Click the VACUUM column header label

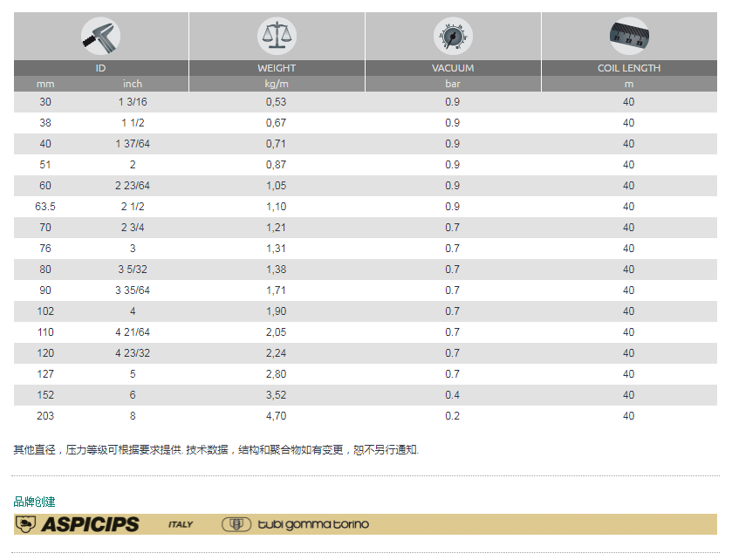[452, 67]
